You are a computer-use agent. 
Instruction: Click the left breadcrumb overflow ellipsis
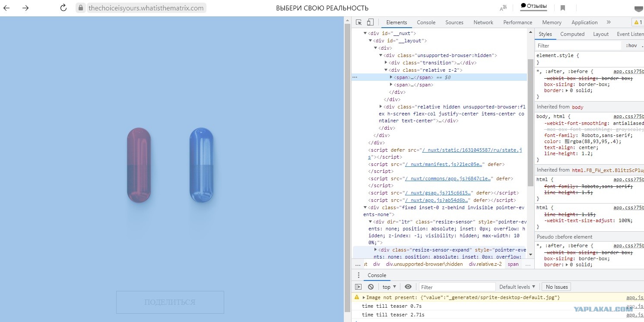pos(358,264)
